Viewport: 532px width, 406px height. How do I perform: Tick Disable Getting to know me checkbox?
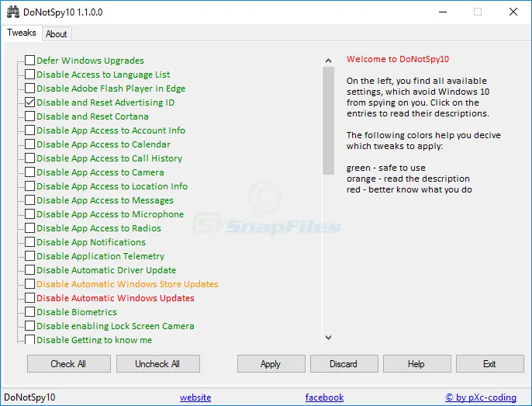tap(29, 339)
